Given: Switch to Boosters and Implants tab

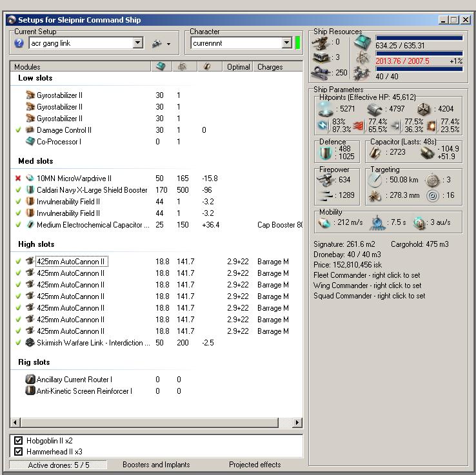Looking at the screenshot, I should tap(156, 465).
